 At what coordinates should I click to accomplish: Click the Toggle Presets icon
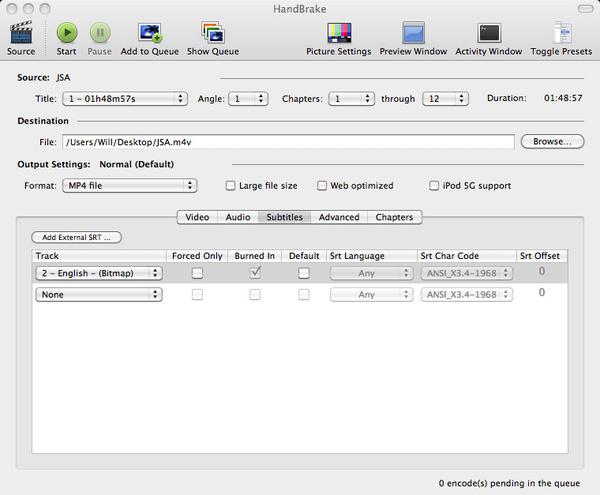pos(562,33)
